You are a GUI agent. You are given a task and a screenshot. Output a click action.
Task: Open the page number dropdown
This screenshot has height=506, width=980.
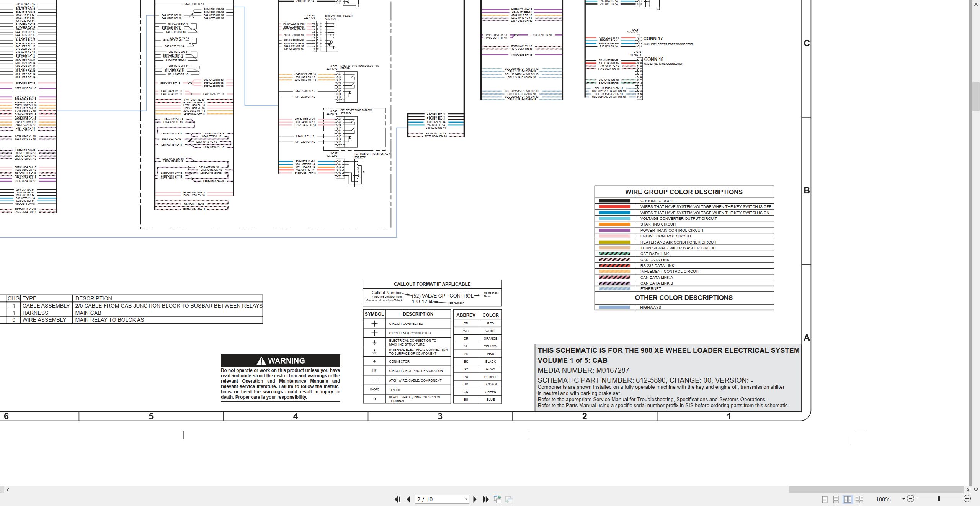[x=466, y=499]
